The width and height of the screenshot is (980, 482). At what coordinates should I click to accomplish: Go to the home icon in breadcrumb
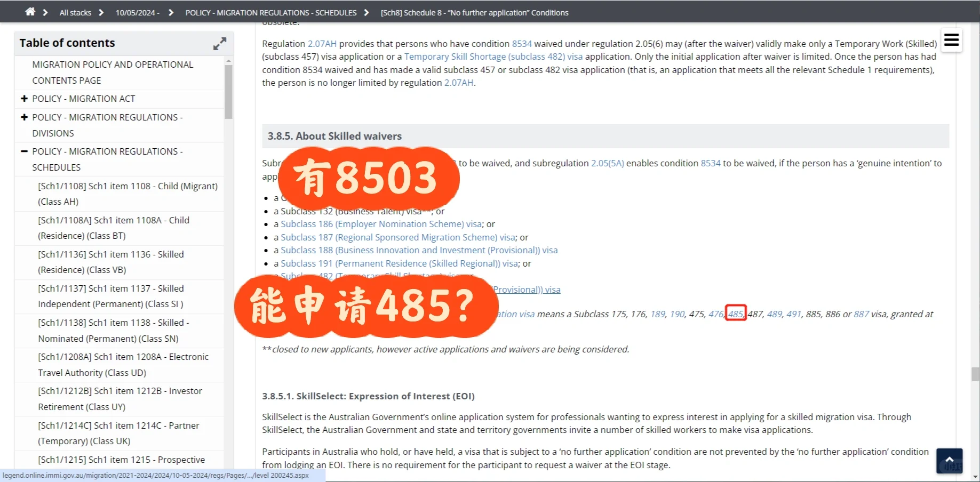(30, 12)
